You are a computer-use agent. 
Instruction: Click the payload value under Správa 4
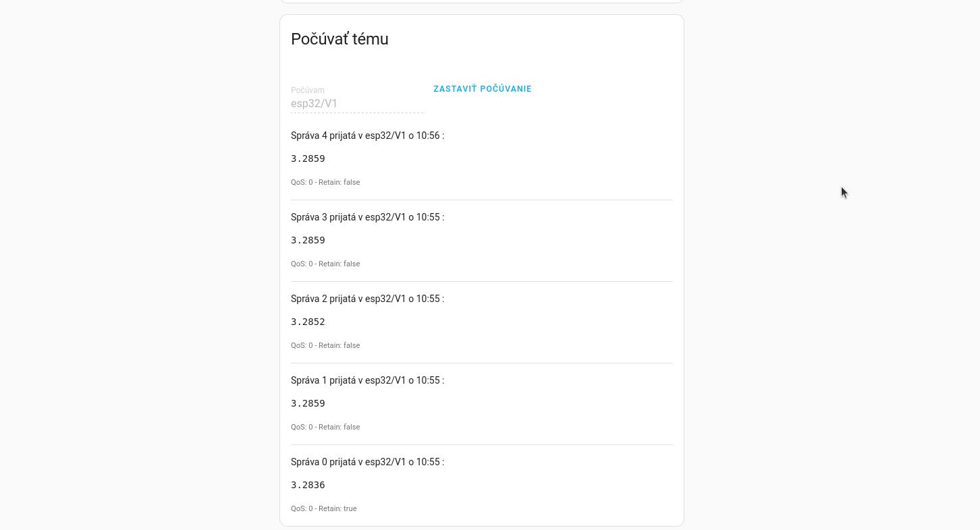[x=308, y=158]
